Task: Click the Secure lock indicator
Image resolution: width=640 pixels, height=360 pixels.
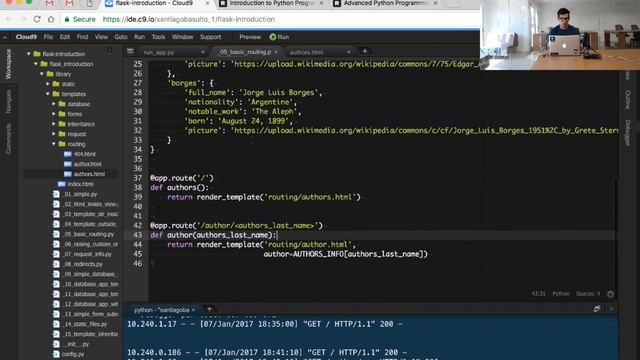Action: point(80,19)
